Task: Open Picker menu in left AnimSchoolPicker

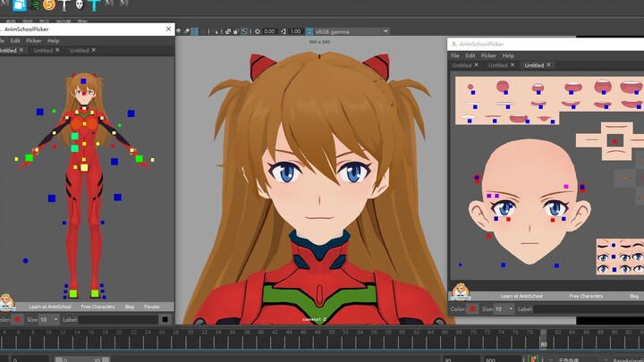Action: (x=34, y=40)
